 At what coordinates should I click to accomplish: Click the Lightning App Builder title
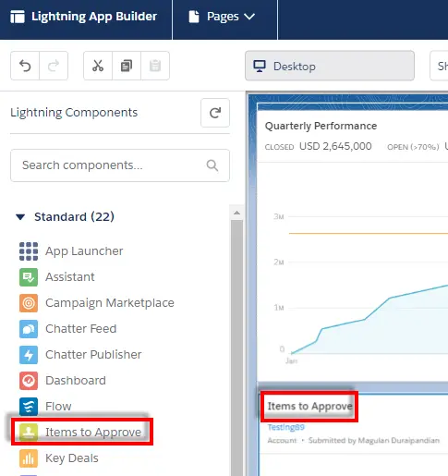point(94,17)
